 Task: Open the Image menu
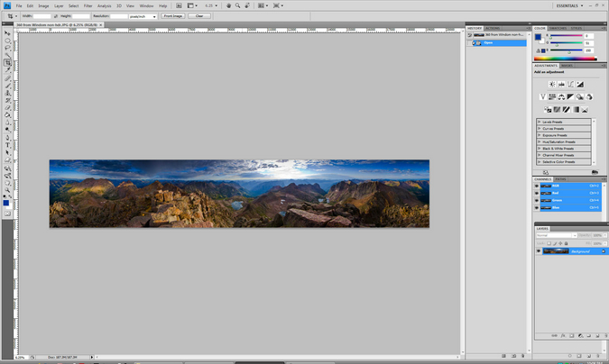(43, 5)
